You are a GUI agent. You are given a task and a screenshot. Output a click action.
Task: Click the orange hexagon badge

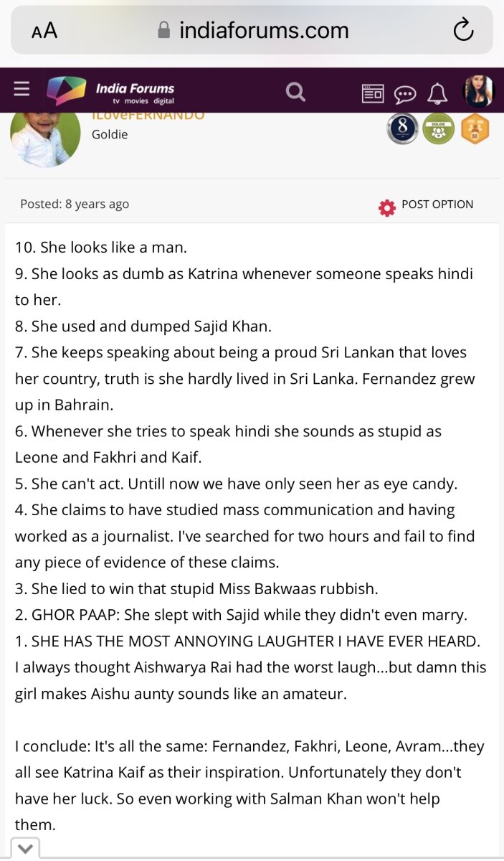tap(475, 129)
